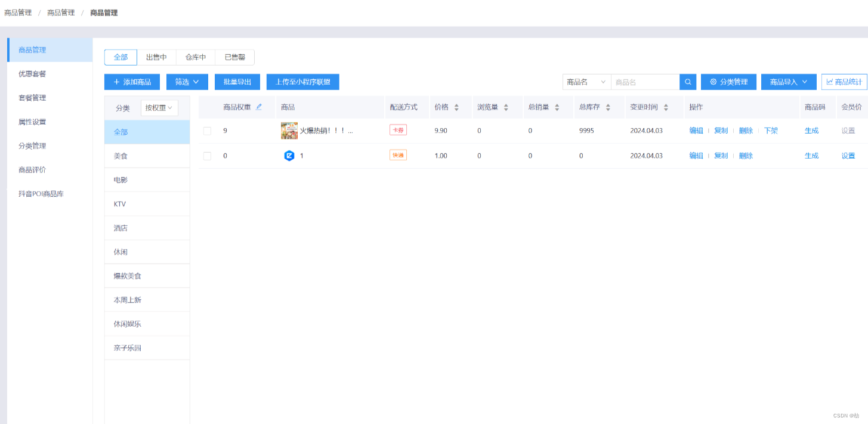Click 编辑 for product 1

click(696, 156)
